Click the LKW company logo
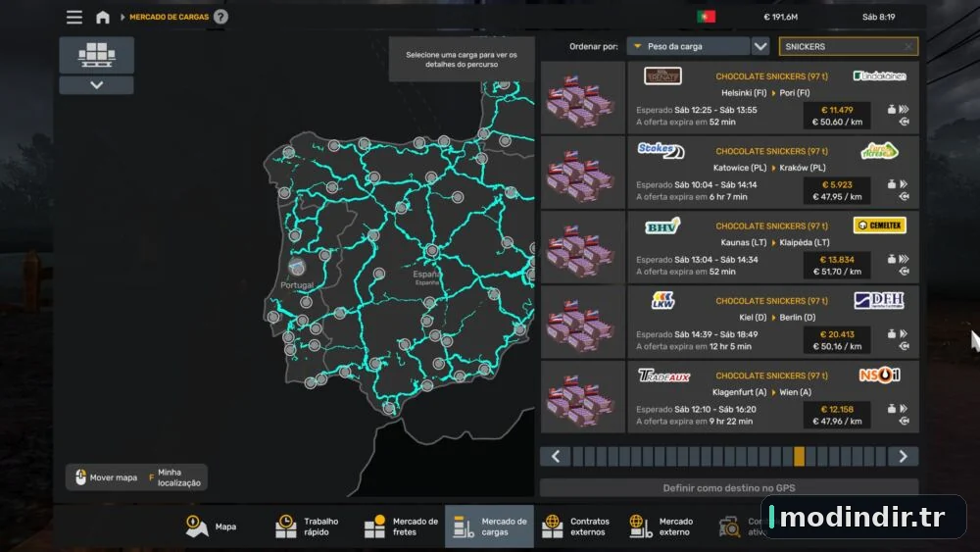Image resolution: width=980 pixels, height=552 pixels. [x=662, y=301]
